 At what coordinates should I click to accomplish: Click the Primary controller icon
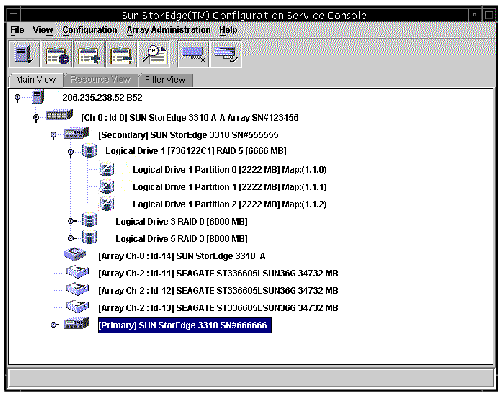76,323
